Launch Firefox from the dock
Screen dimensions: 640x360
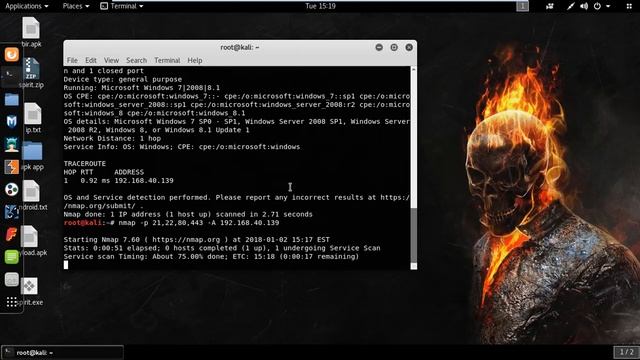11,54
